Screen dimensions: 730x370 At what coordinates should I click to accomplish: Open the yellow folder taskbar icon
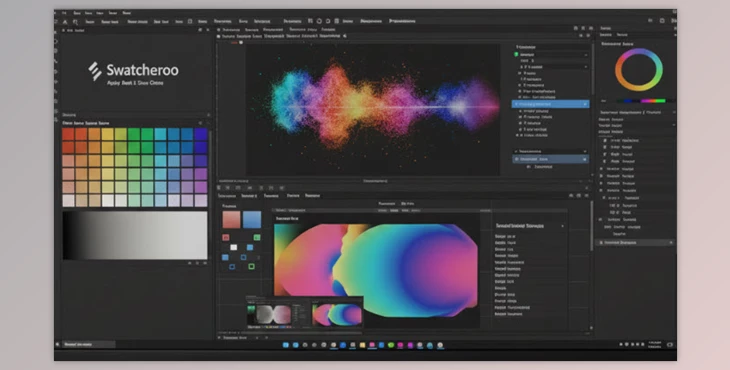[x=362, y=345]
